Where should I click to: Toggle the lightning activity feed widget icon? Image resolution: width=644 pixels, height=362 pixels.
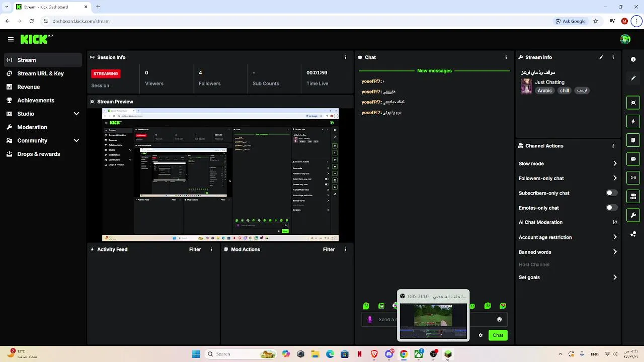(633, 121)
